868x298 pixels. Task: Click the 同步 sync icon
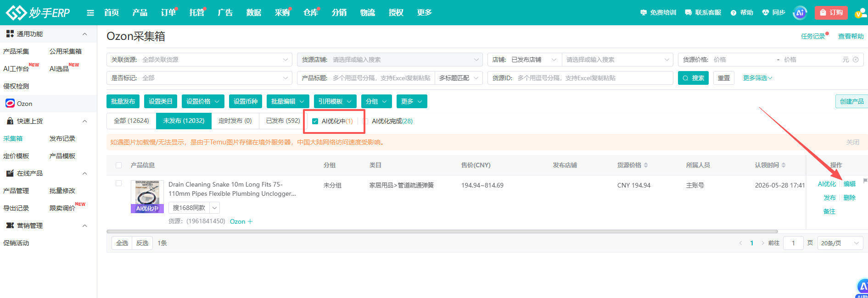tap(773, 13)
